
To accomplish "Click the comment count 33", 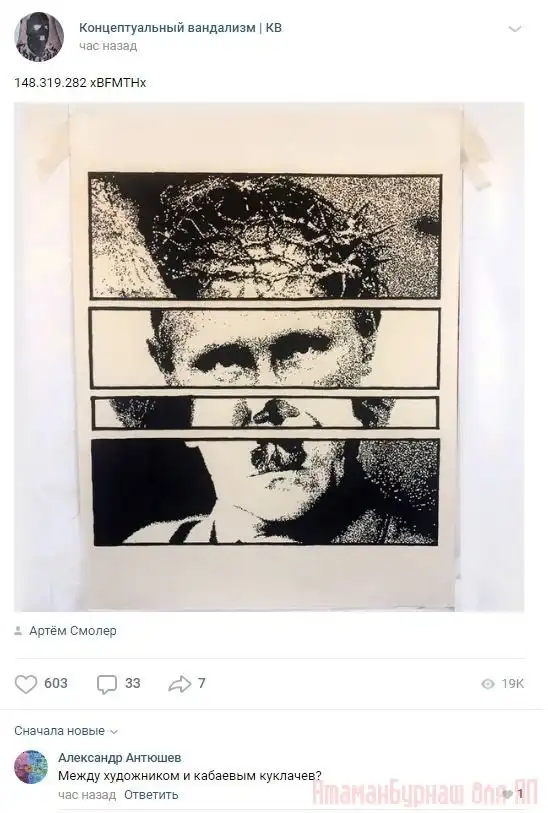I will 133,683.
